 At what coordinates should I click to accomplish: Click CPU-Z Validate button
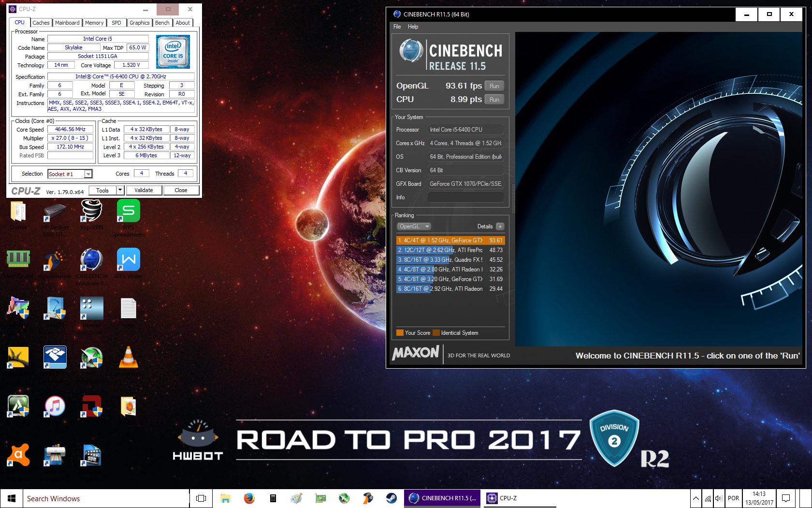[x=144, y=190]
